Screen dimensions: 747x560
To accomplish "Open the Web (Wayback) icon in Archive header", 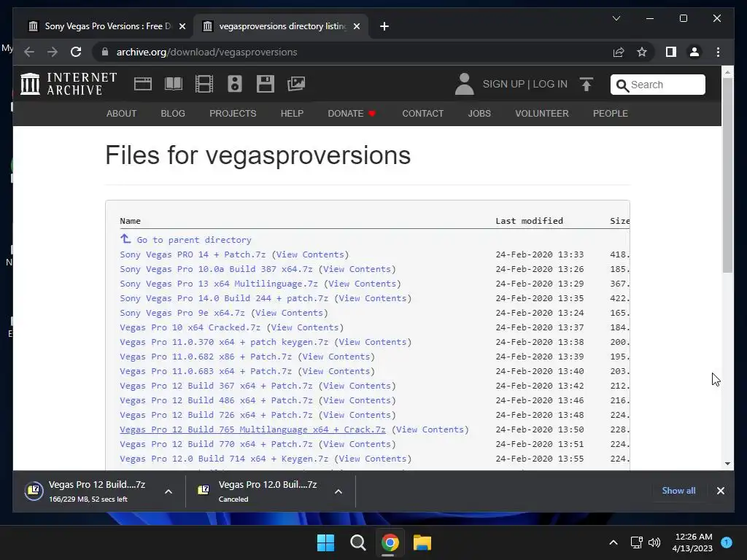I will [x=142, y=84].
